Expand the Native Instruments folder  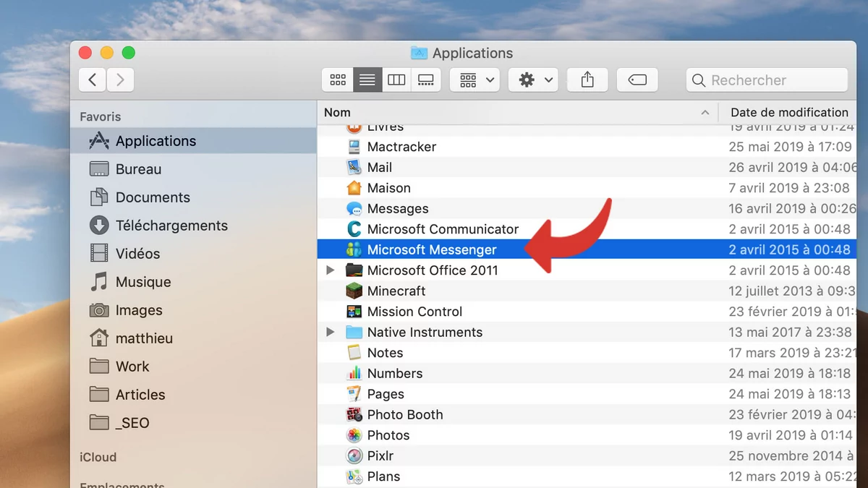coord(331,332)
